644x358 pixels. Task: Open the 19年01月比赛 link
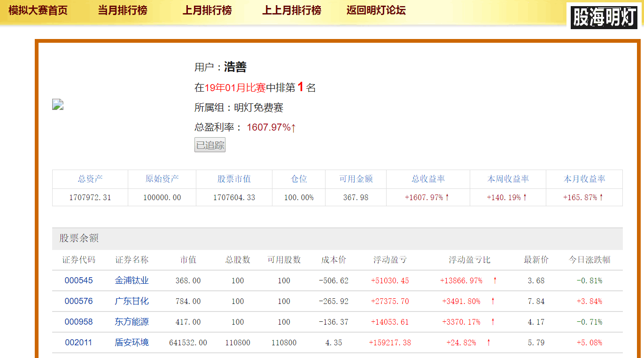point(235,87)
